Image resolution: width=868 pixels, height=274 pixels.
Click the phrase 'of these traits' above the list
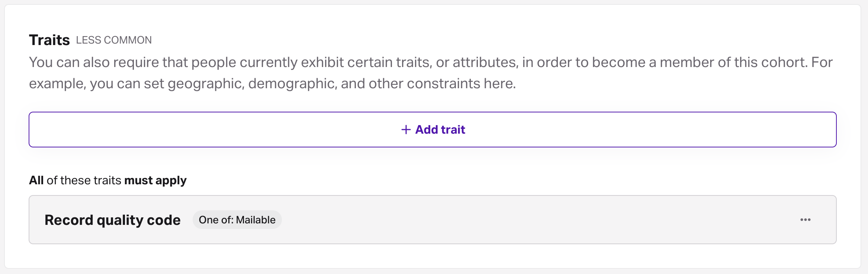tap(84, 180)
